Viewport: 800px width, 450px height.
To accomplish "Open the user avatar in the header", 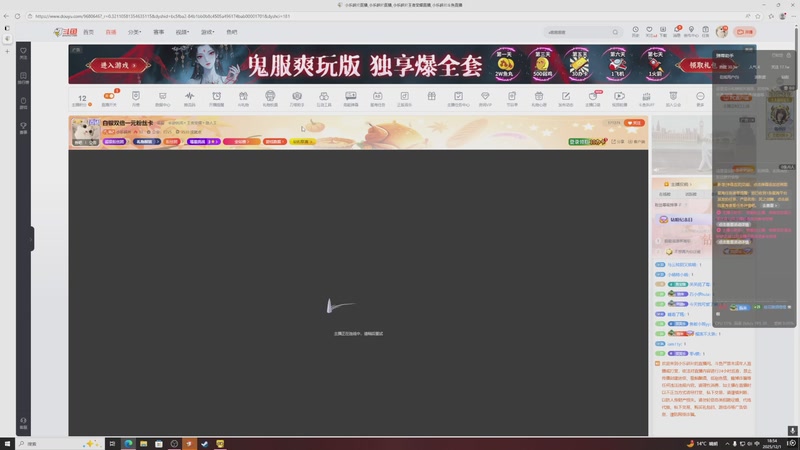I will tap(721, 32).
